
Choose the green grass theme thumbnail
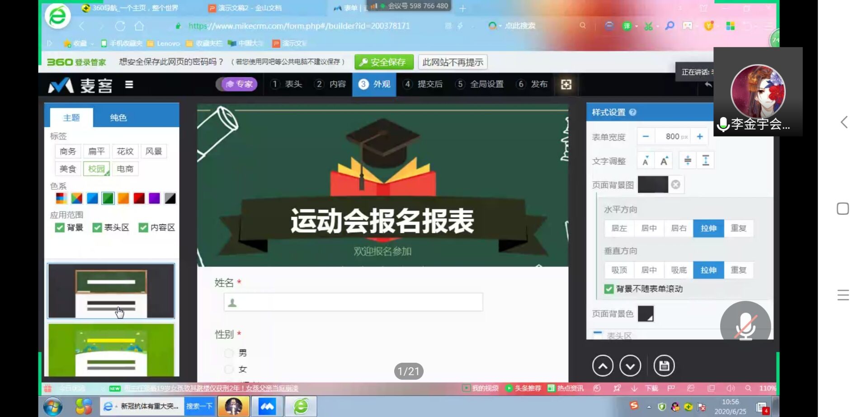pos(111,350)
